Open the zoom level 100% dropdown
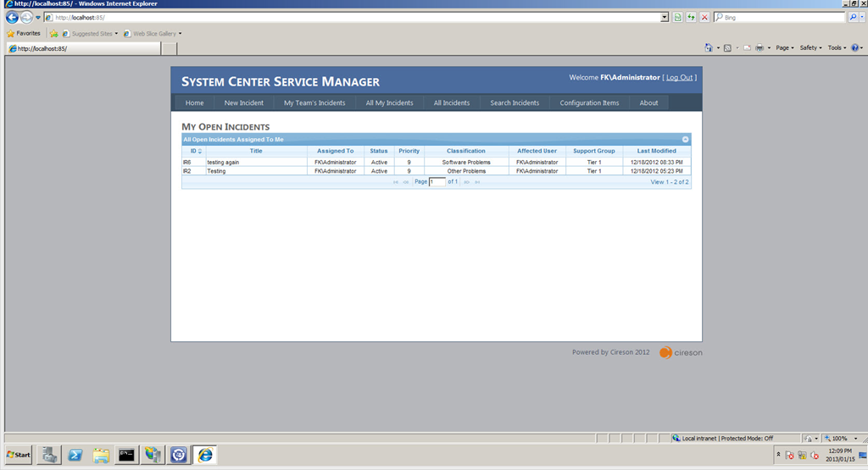Viewport: 868px width, 470px height. pos(843,438)
